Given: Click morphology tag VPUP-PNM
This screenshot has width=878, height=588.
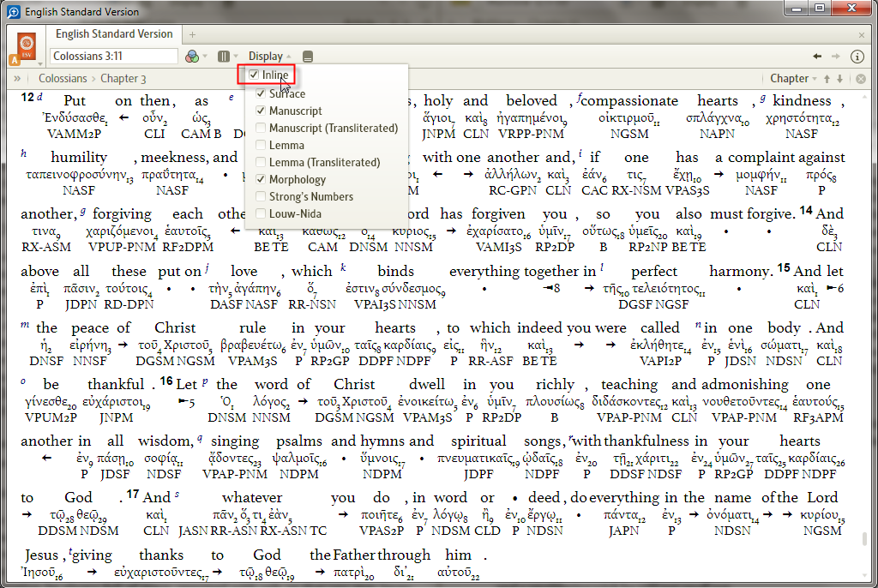Looking at the screenshot, I should [x=122, y=247].
